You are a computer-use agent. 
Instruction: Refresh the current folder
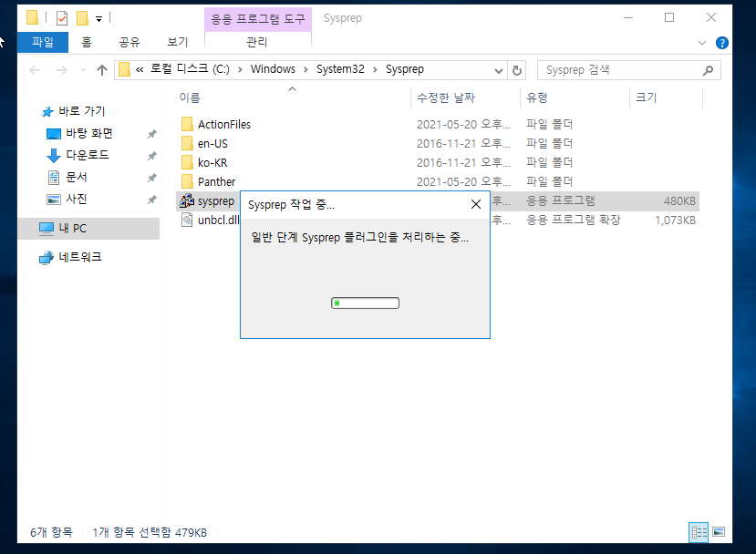point(517,70)
